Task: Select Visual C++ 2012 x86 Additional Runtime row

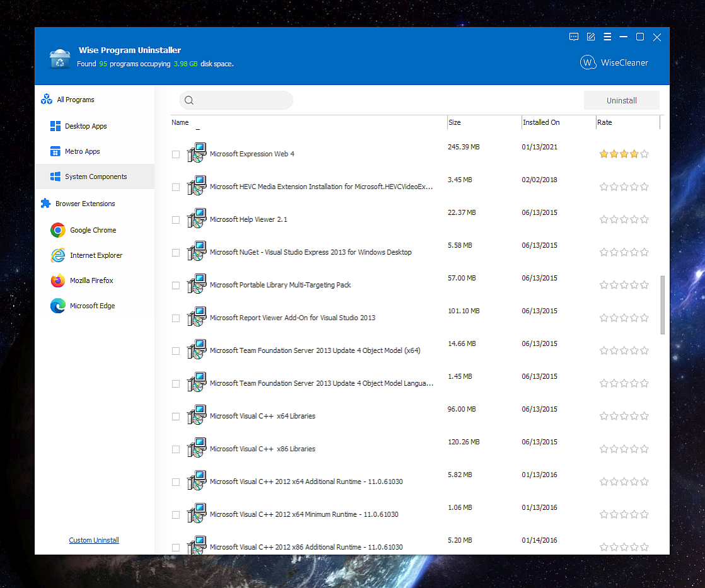Action: (416, 545)
